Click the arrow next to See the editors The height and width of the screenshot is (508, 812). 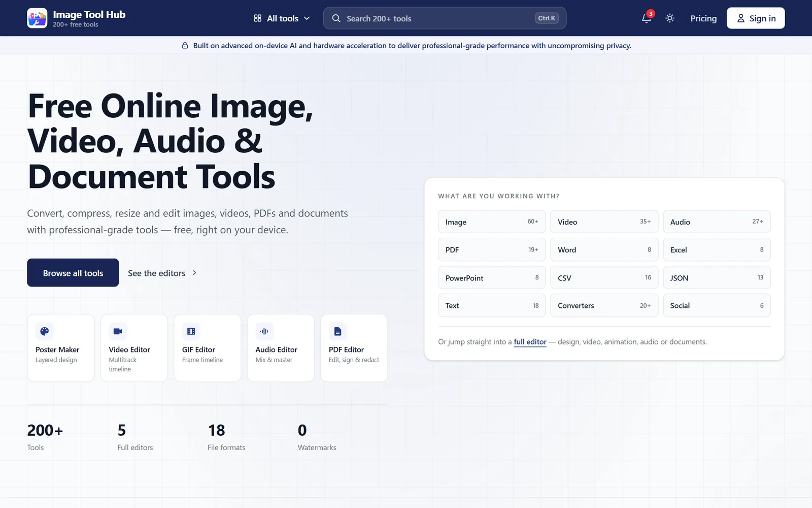194,273
